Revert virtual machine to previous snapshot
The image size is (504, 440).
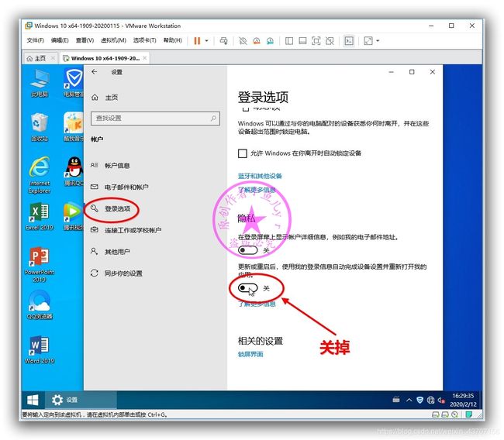[257, 41]
